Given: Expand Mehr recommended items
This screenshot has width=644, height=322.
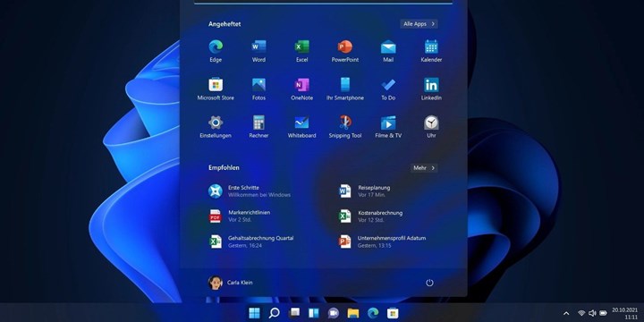Looking at the screenshot, I should 424,168.
